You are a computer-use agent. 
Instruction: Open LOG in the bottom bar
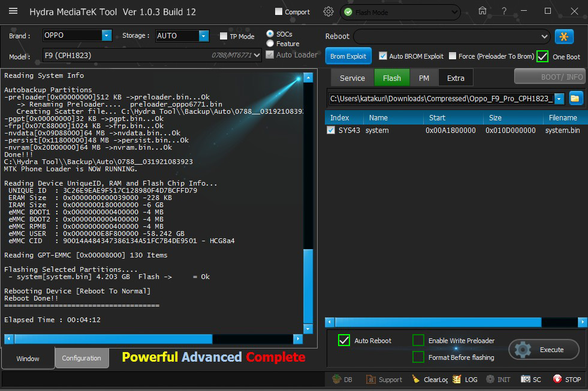(465, 380)
